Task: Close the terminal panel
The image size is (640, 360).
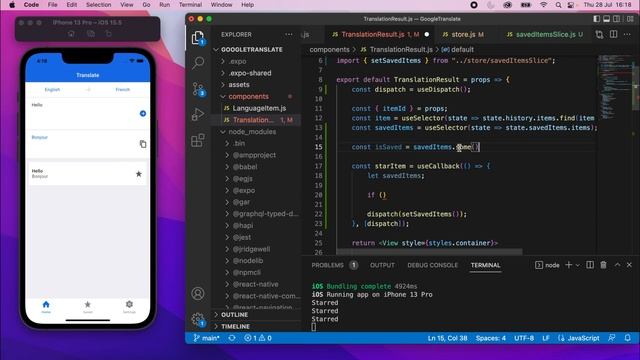Action: (x=629, y=265)
